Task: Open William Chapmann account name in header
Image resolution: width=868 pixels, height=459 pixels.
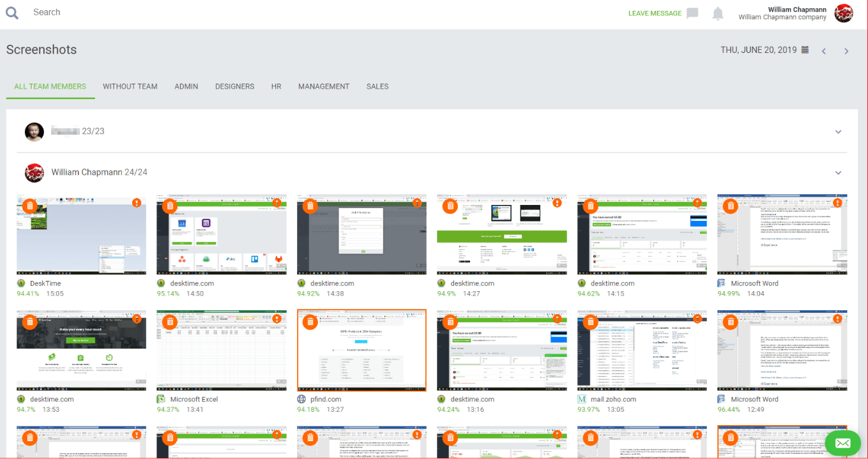Action: (797, 10)
